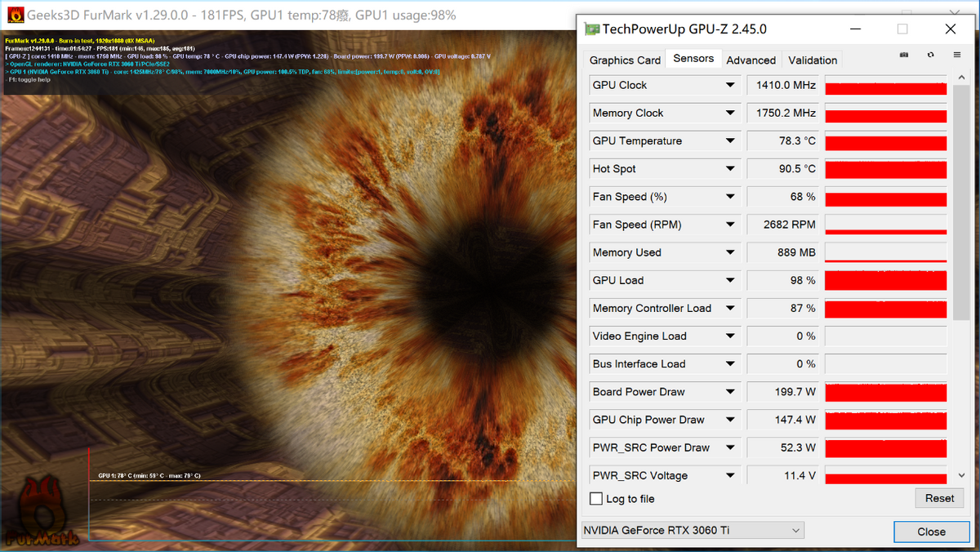
Task: Open the GPU-Z hamburger menu
Action: pyautogui.click(x=957, y=55)
